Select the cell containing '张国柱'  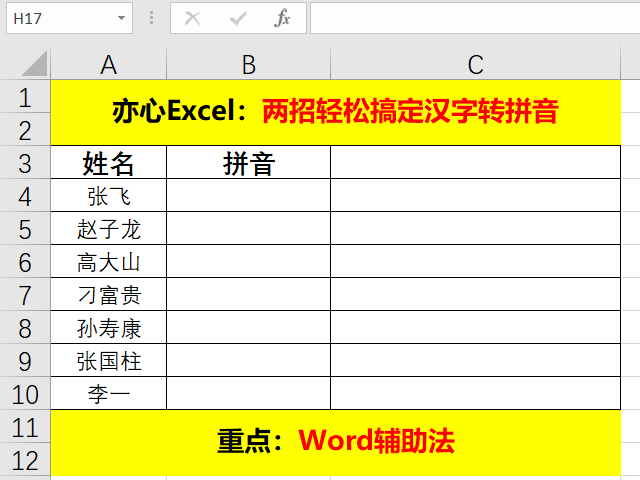(109, 361)
